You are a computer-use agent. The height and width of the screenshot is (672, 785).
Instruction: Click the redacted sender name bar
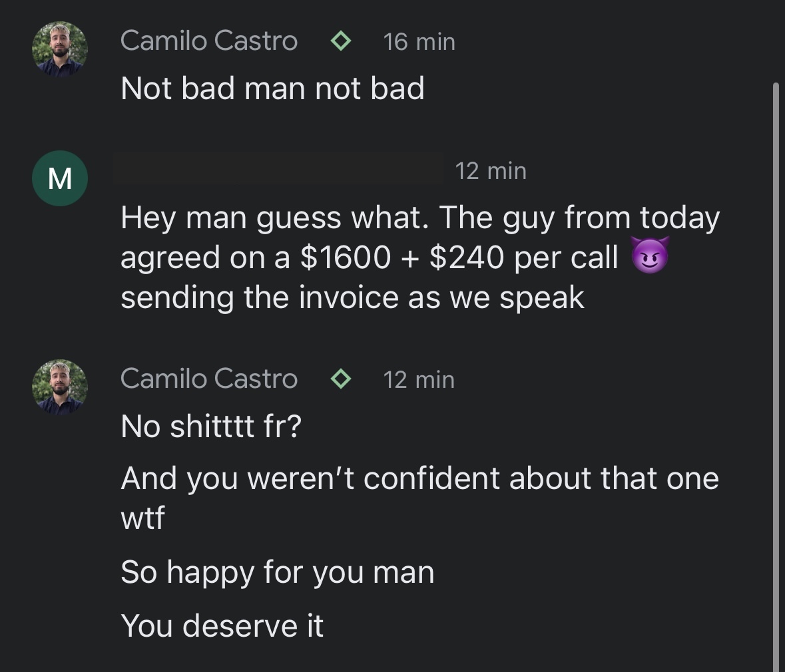click(x=278, y=169)
